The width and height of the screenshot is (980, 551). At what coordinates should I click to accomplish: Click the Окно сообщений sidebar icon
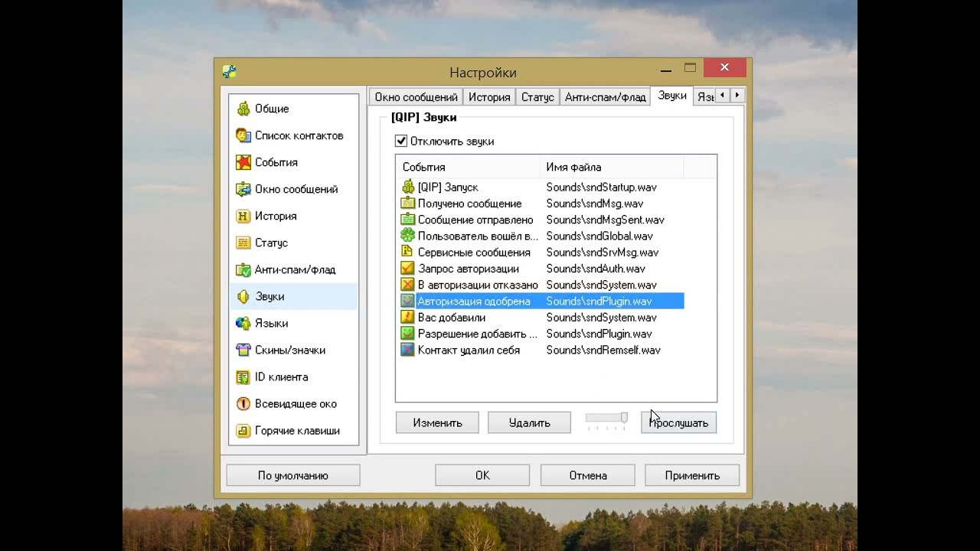pyautogui.click(x=243, y=189)
